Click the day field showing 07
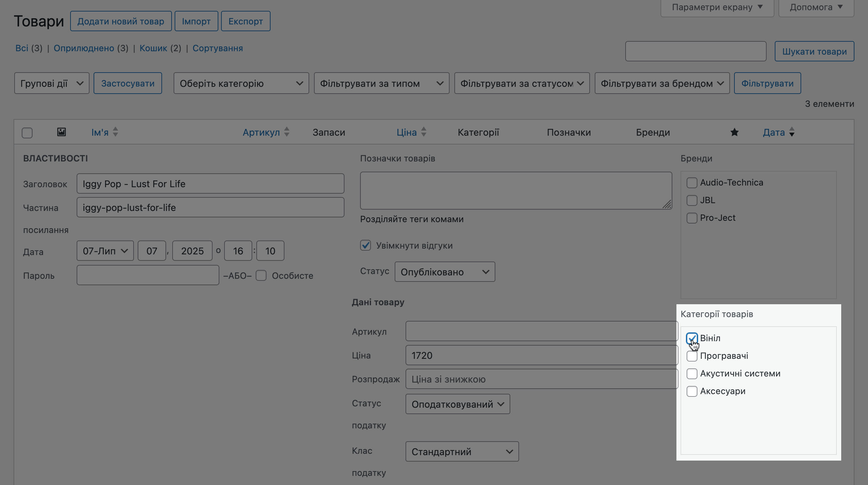 [152, 251]
